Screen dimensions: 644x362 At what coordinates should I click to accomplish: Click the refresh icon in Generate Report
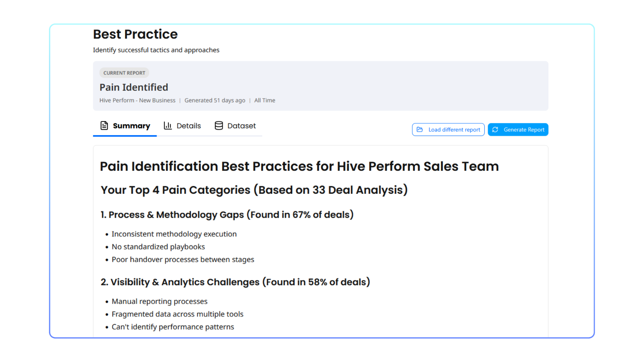pos(495,130)
